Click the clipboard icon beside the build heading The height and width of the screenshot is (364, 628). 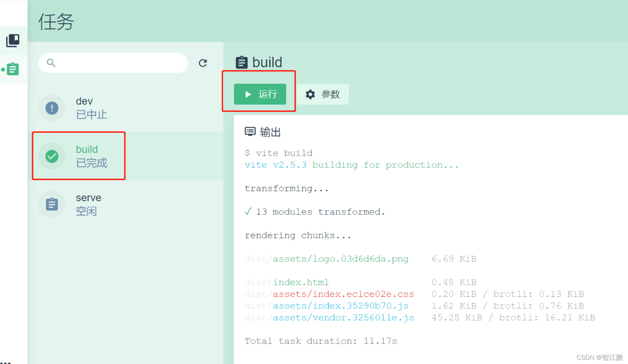click(241, 62)
